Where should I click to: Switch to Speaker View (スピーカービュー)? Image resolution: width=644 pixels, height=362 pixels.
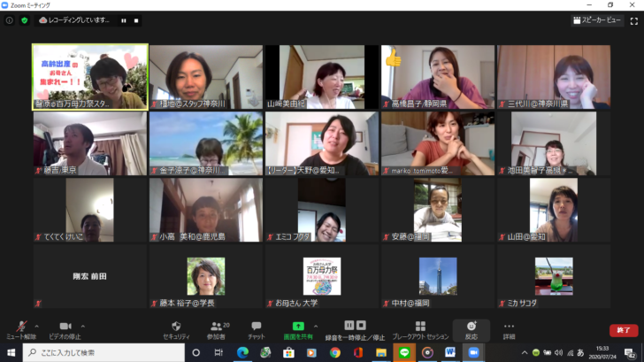click(x=597, y=20)
